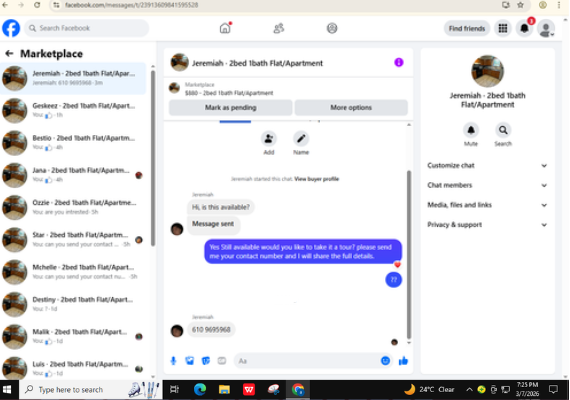Click the conversation list scrollbar
Screen dimensions: 570x400
click(x=153, y=158)
